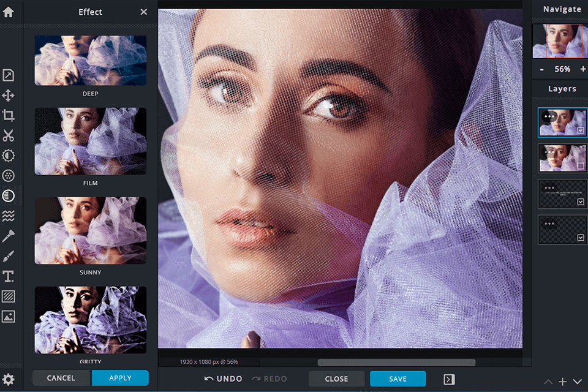Viewport: 588px width, 392px height.
Task: Click the Redo arrow button
Action: point(269,379)
